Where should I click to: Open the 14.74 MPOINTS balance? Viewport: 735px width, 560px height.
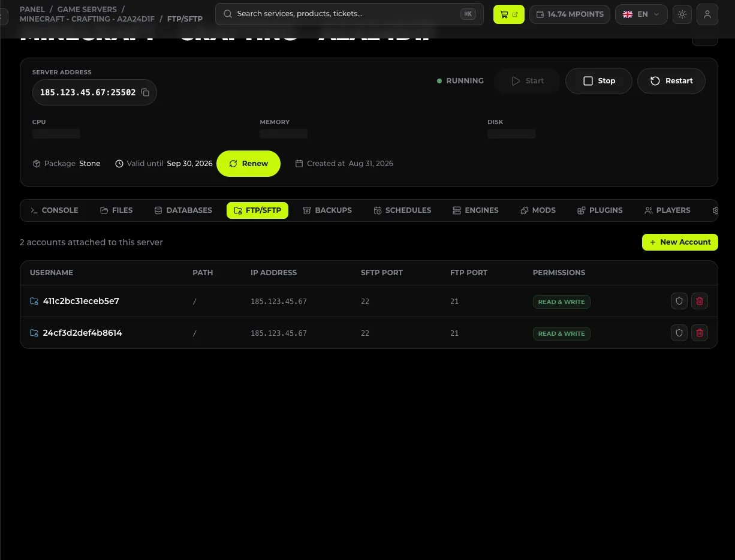tap(570, 14)
